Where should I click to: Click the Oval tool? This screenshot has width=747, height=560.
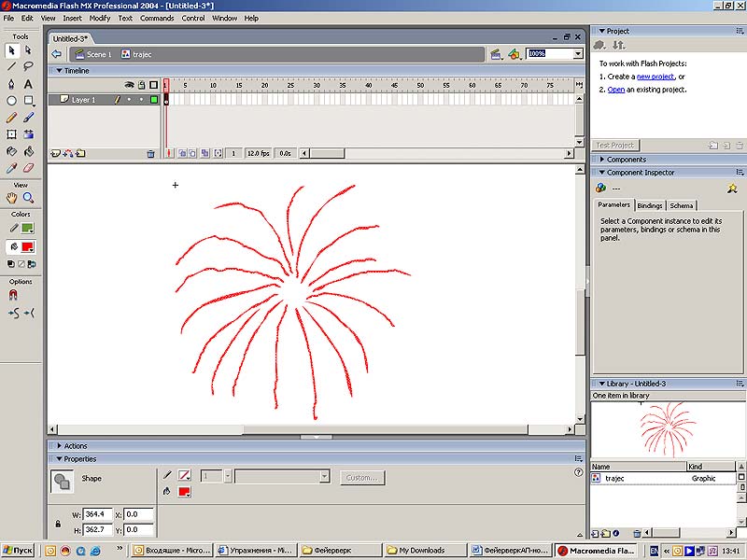(11, 101)
